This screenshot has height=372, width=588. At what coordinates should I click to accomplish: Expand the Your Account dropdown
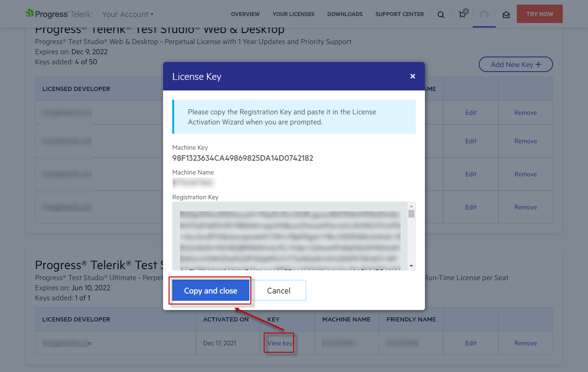tap(128, 14)
